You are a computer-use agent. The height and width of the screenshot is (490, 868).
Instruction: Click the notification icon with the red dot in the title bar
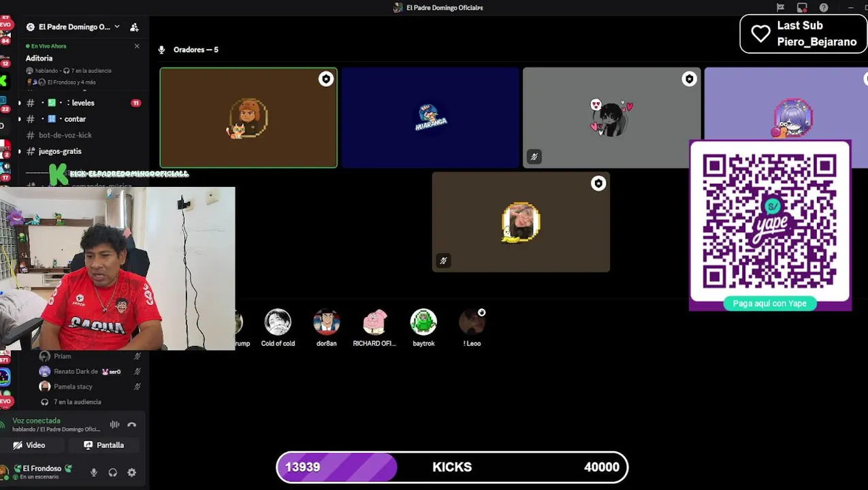(x=802, y=7)
